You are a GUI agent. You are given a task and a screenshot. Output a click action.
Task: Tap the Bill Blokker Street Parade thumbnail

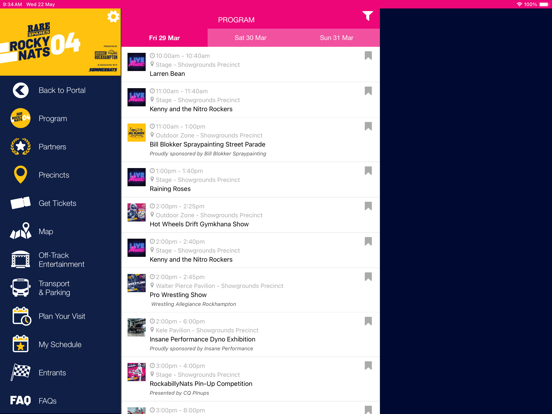click(137, 132)
